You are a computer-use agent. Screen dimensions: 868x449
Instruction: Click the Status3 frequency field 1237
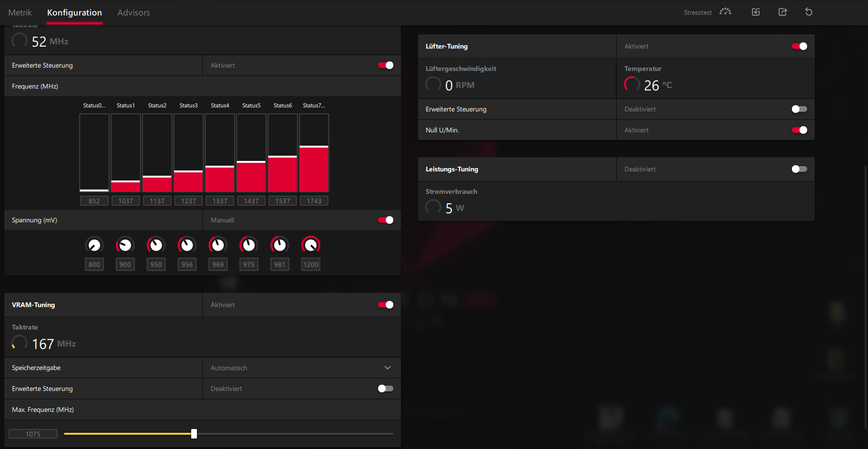(188, 201)
